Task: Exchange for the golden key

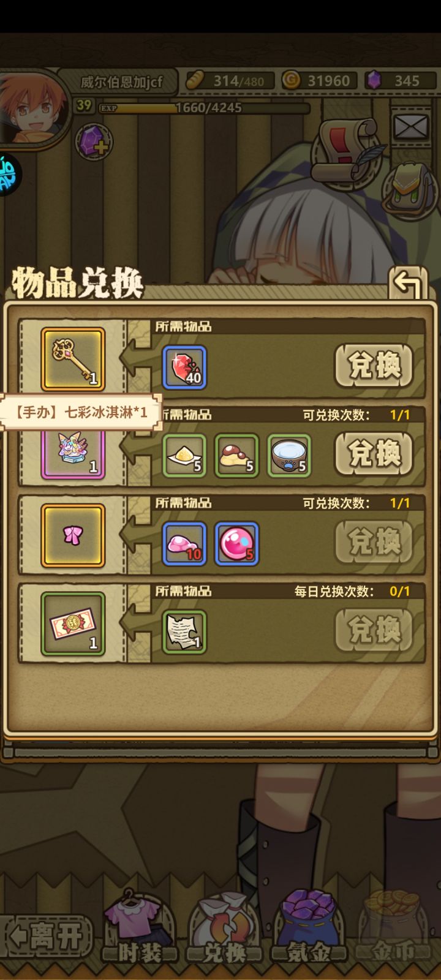Action: tap(374, 366)
